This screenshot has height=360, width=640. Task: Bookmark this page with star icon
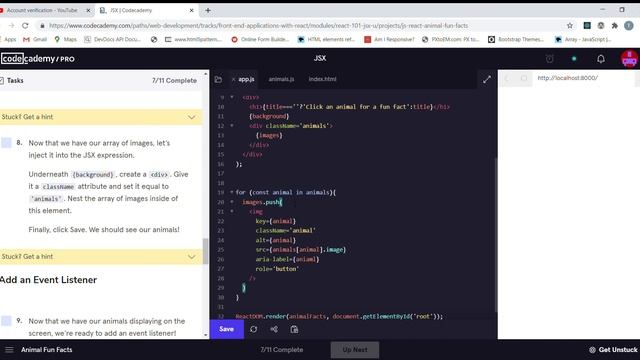tap(570, 26)
